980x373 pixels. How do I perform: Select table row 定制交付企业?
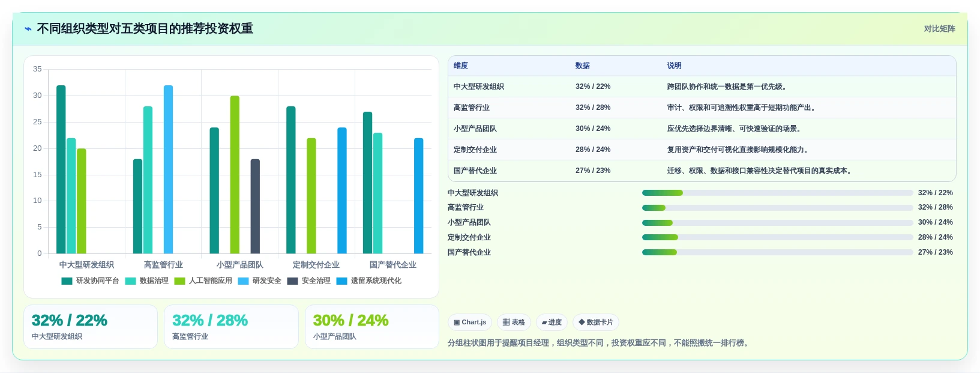pos(702,150)
